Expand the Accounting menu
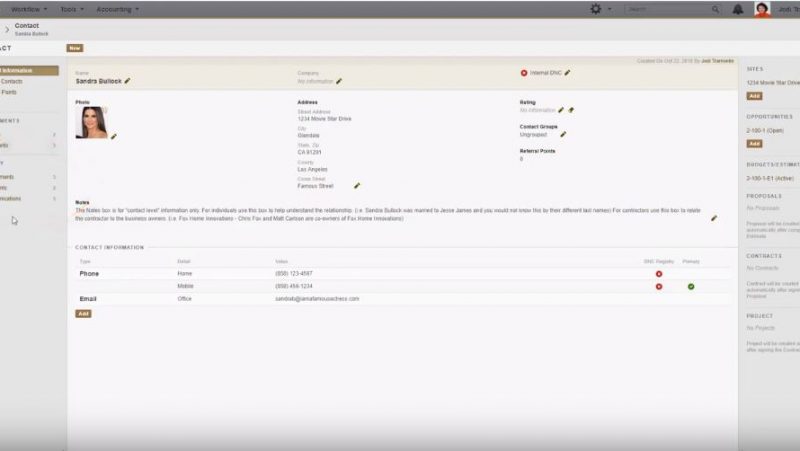 [x=117, y=9]
